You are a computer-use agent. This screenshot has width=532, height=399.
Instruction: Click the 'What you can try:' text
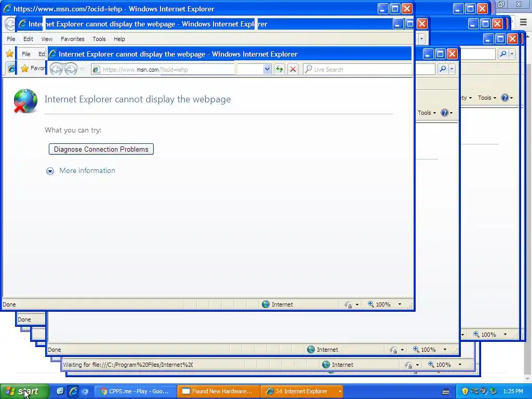point(73,130)
